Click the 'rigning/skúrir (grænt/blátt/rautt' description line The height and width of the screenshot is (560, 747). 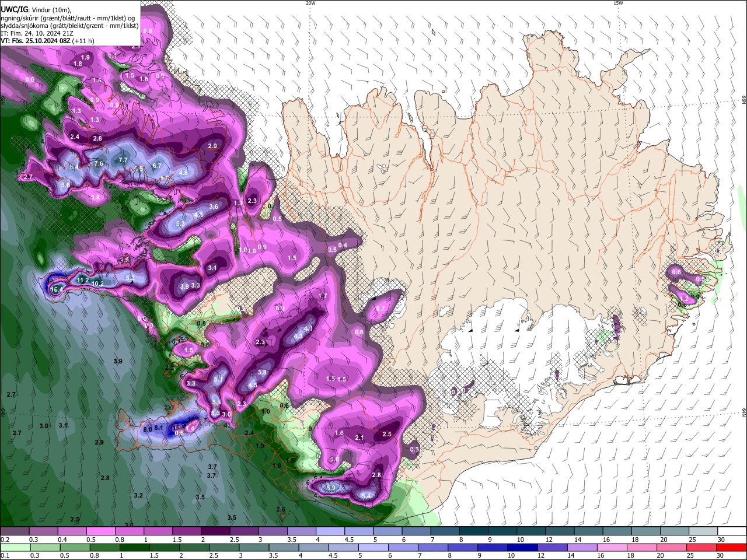[x=68, y=17]
